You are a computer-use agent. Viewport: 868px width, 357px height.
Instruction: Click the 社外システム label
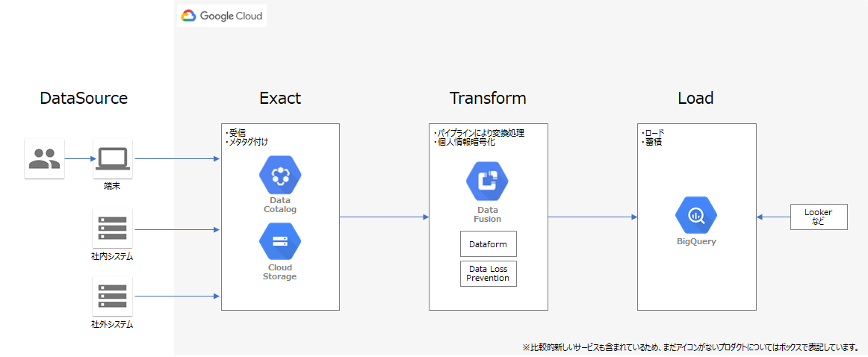112,324
